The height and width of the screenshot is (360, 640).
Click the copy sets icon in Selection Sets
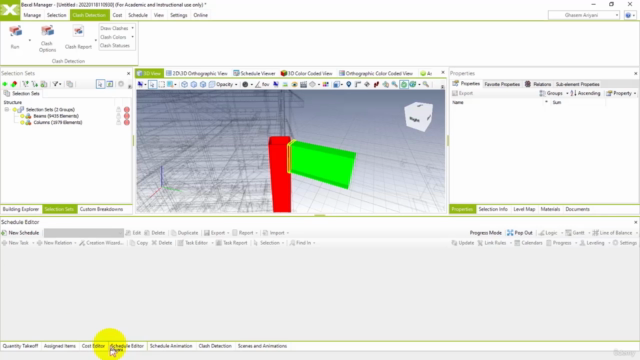70,84
